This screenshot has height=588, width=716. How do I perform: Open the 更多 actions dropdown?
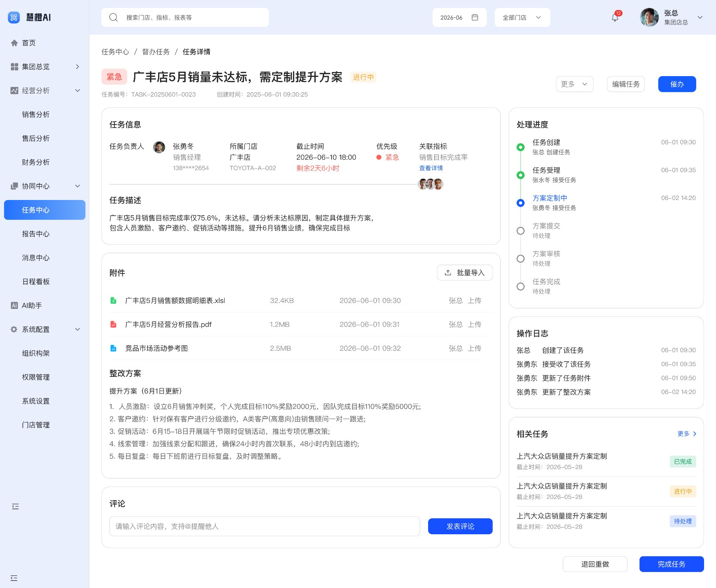[x=574, y=84]
